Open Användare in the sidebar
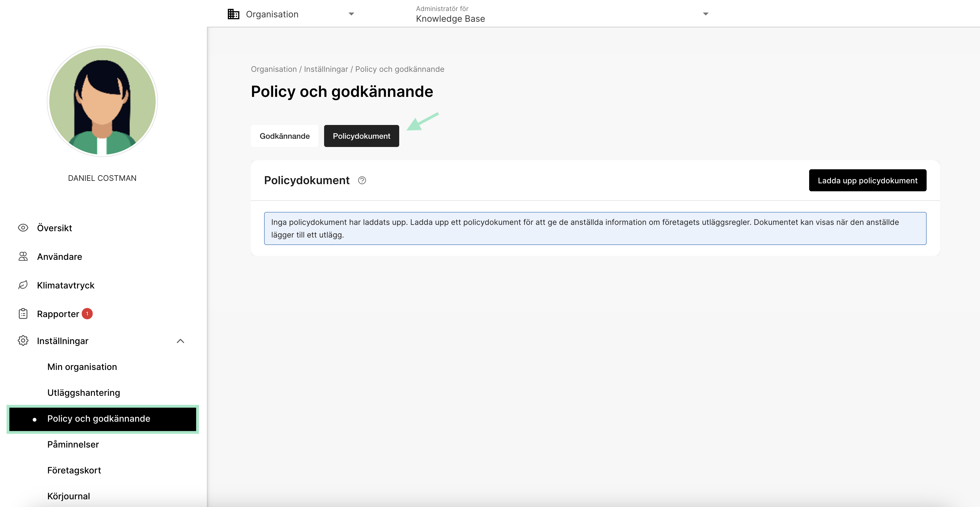The width and height of the screenshot is (980, 507). (x=59, y=257)
